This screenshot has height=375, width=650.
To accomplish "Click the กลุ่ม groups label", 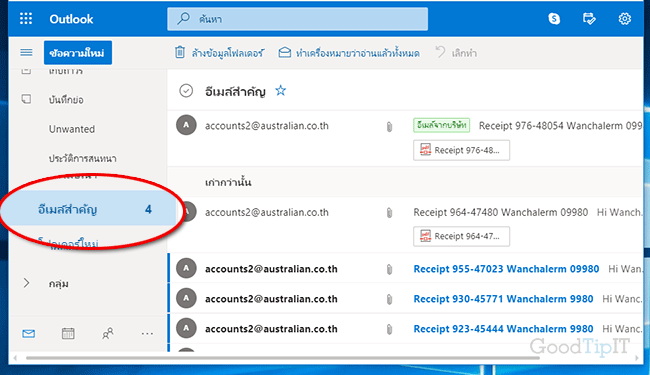I will coord(58,284).
